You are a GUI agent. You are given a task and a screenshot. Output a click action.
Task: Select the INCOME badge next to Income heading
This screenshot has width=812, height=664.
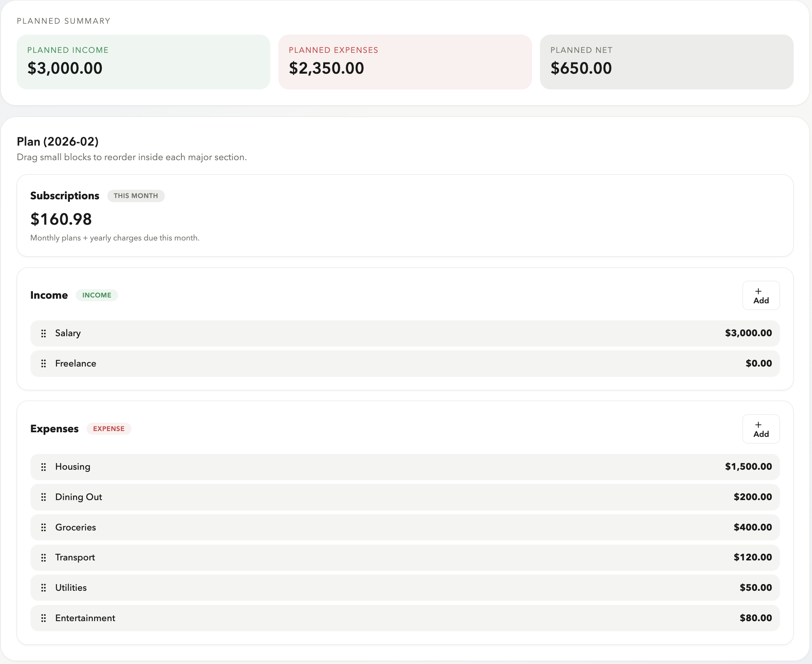[x=97, y=295]
